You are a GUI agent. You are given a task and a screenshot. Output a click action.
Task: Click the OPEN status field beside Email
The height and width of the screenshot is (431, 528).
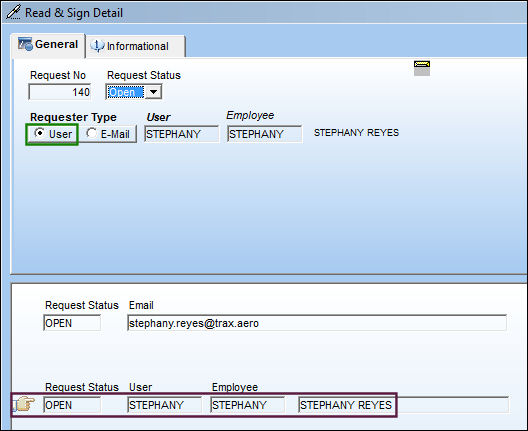tap(72, 323)
